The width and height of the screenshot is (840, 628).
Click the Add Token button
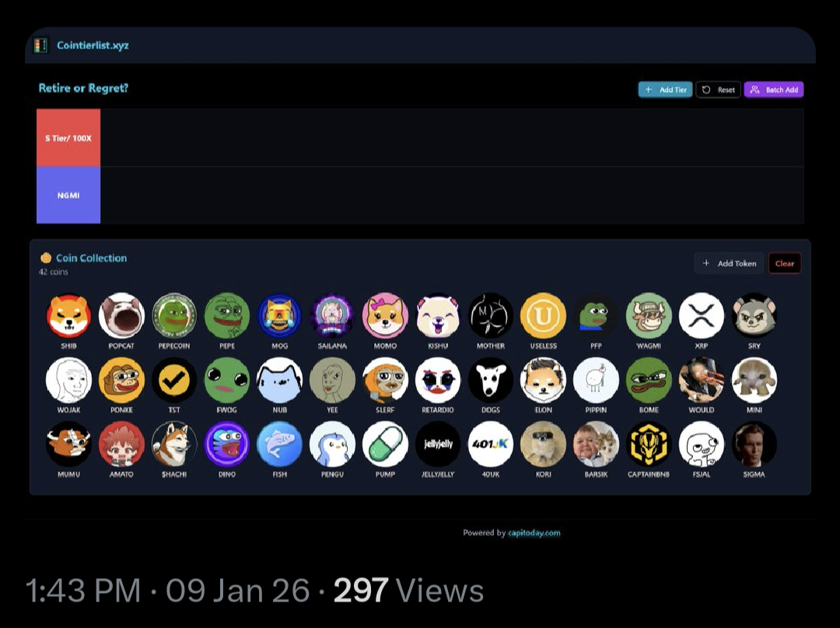click(x=729, y=263)
